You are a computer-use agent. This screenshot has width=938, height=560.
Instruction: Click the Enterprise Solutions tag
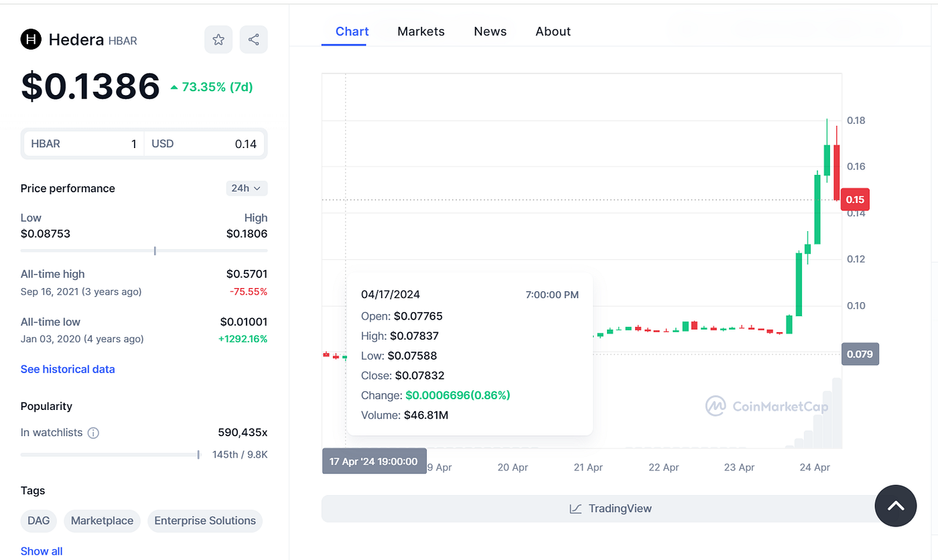tap(204, 520)
